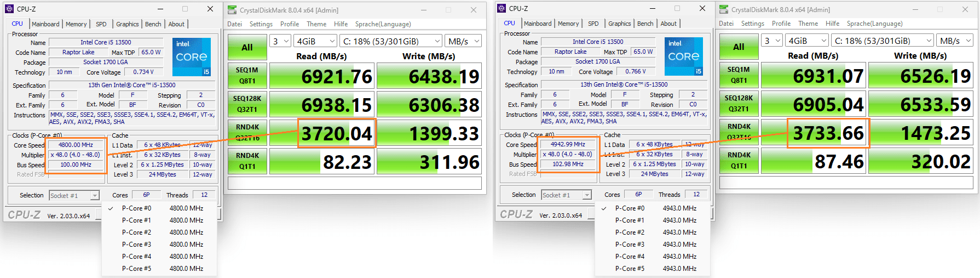Run SEQ128K Q32T1 test next to 6938.15
Screen dimensions: 980x278
[x=247, y=104]
